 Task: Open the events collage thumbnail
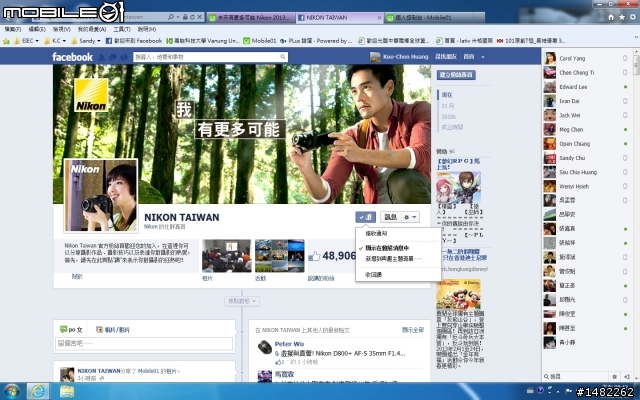[x=280, y=256]
